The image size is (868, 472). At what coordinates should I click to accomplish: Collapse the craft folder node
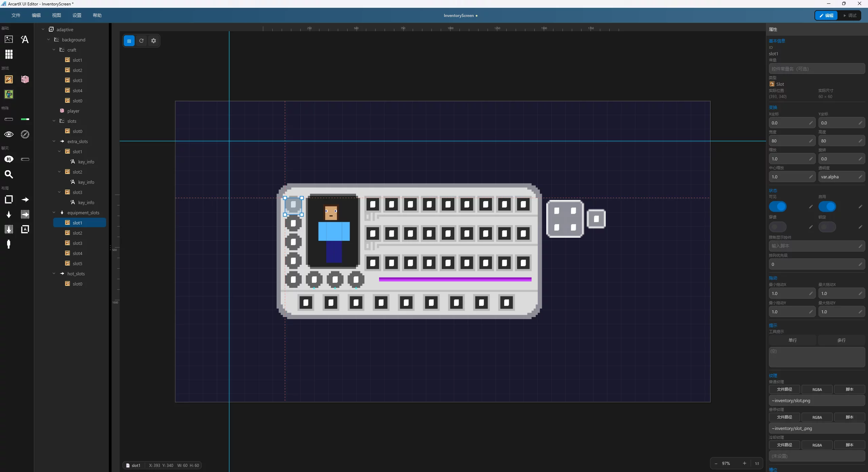(54, 50)
